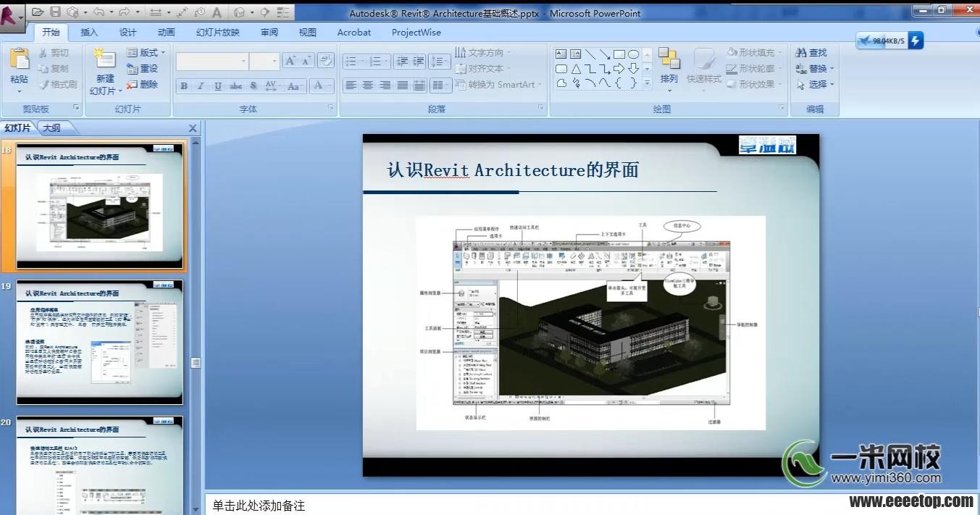Screen dimensions: 980x515
Task: Click the Text Direction (文字方向) button
Action: tap(482, 52)
